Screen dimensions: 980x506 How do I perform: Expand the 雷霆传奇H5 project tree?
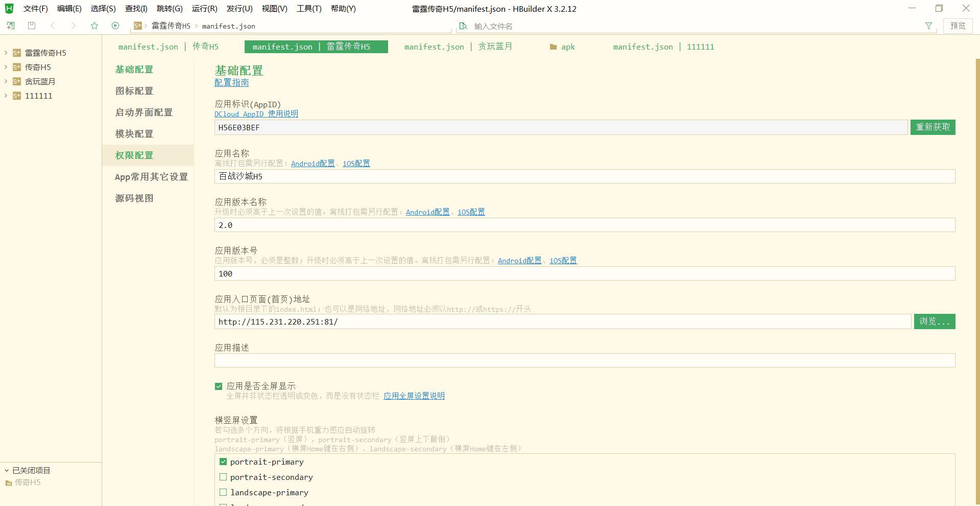click(x=6, y=53)
